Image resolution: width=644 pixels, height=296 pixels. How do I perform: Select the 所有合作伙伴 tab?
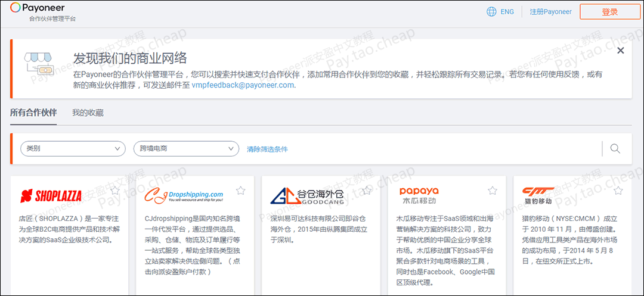click(33, 113)
